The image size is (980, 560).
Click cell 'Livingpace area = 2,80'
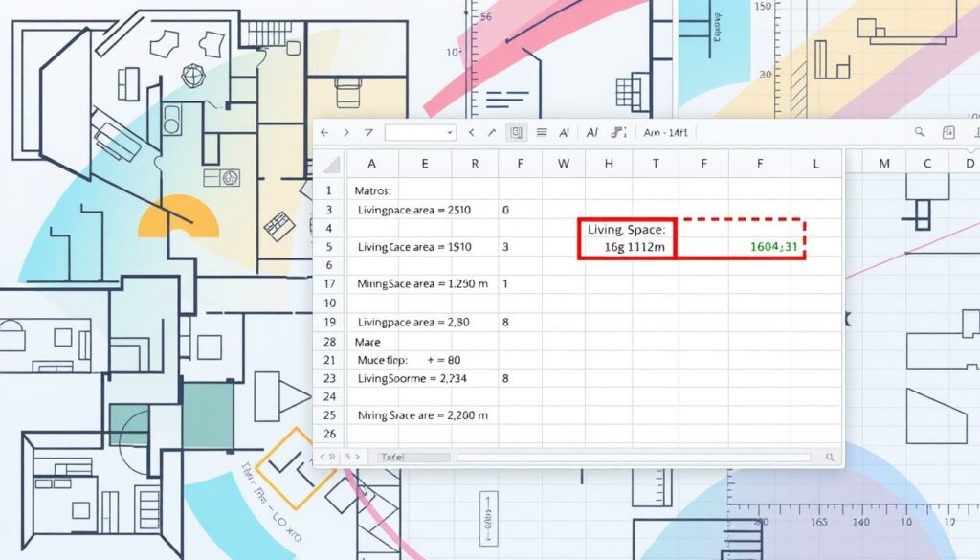[413, 323]
